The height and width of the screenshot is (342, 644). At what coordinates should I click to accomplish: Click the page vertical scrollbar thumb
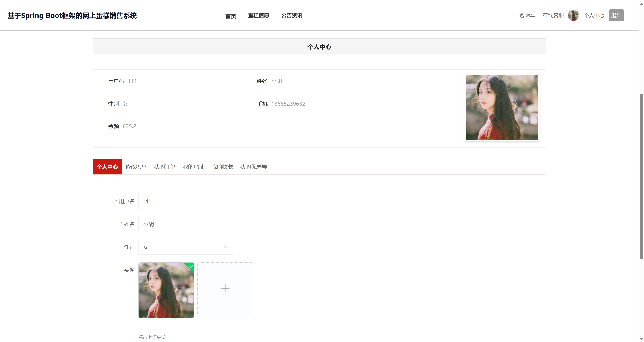(641, 176)
